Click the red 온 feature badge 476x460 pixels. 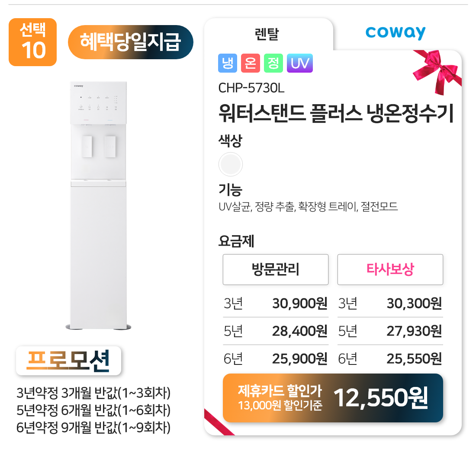point(250,64)
